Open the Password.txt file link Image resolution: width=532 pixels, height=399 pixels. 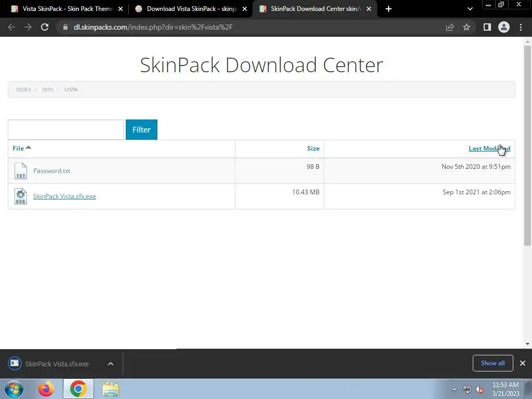51,170
